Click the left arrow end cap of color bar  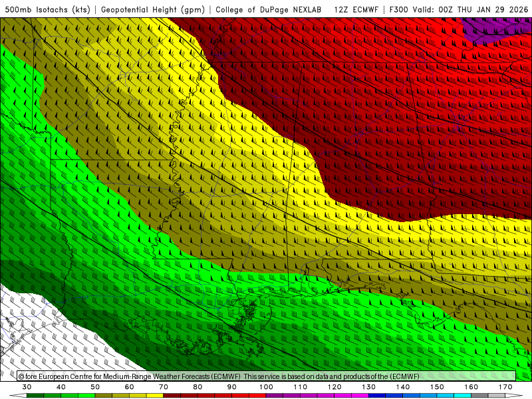point(18,396)
